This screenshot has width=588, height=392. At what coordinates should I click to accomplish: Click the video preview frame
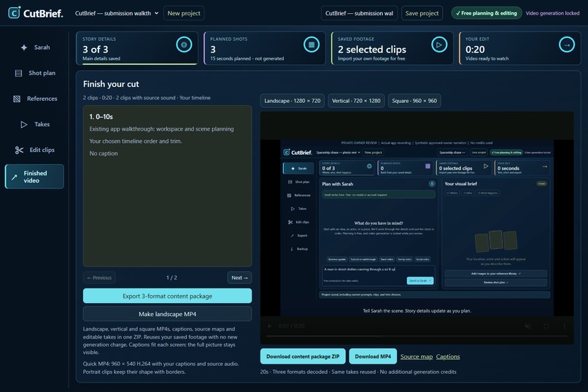pyautogui.click(x=417, y=228)
